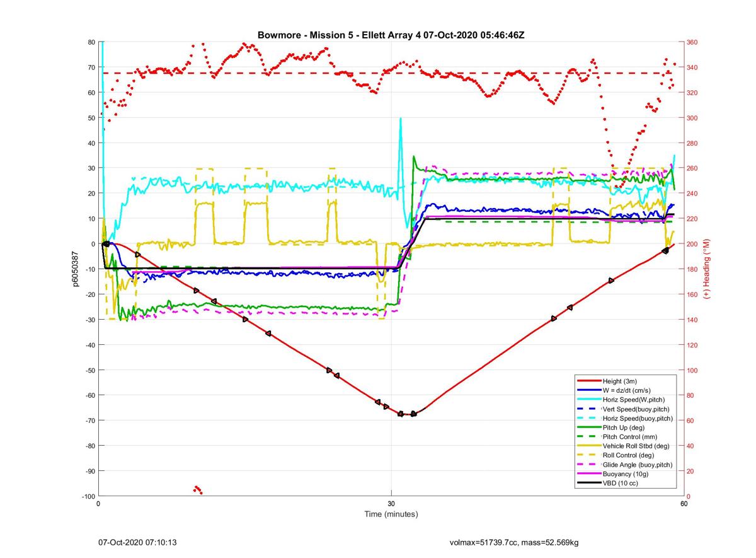756x558 pixels.
Task: Click the -100 tick label
Action: (x=88, y=496)
